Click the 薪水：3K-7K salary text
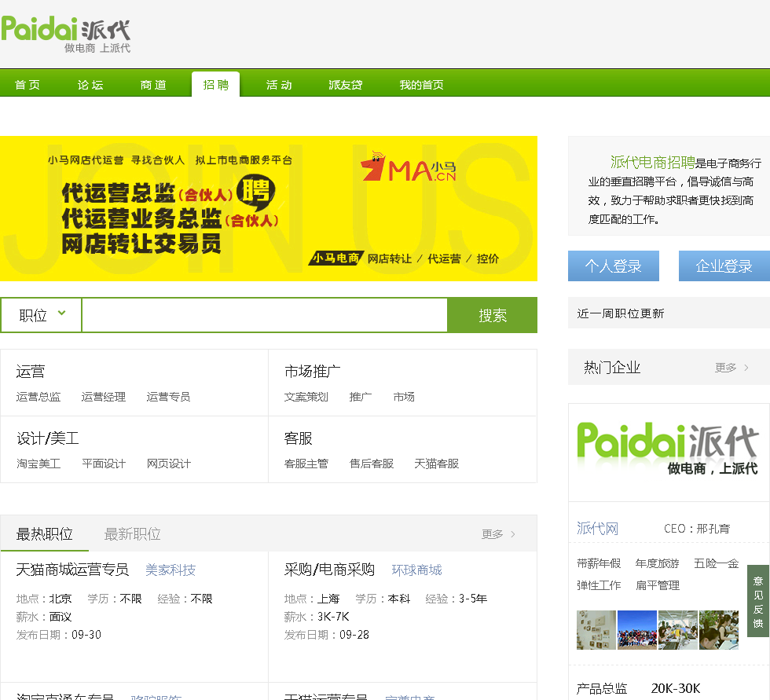Screen dimensions: 770x700 (x=317, y=617)
